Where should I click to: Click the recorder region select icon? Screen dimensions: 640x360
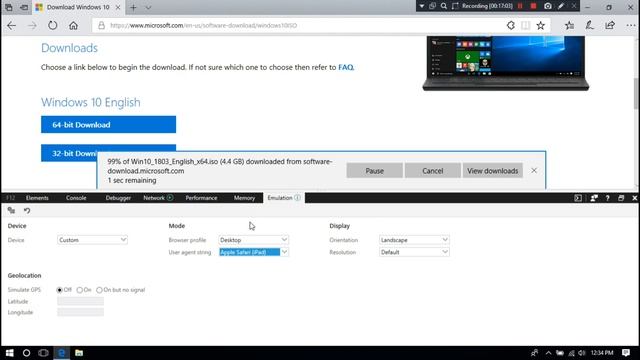click(x=455, y=6)
